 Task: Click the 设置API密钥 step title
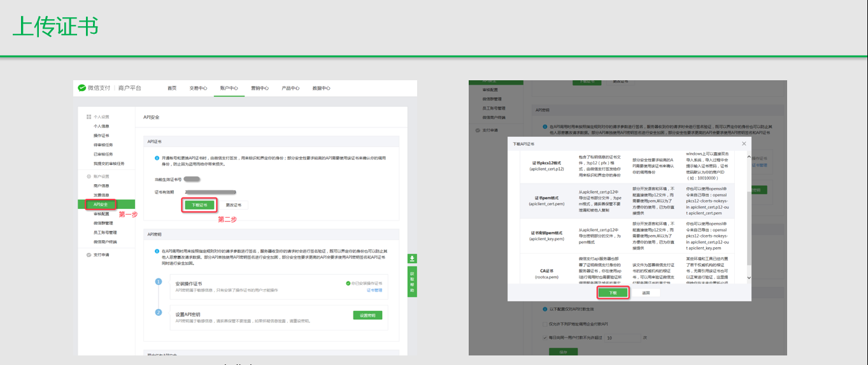(188, 313)
